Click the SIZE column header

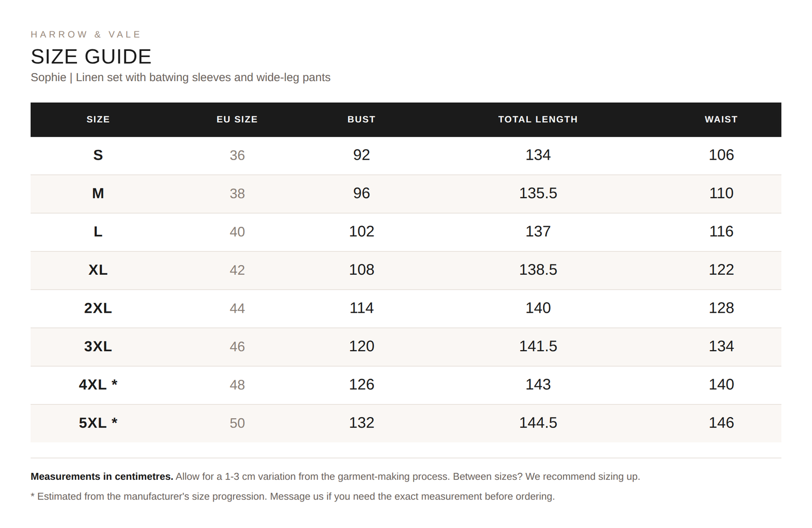[x=98, y=120]
